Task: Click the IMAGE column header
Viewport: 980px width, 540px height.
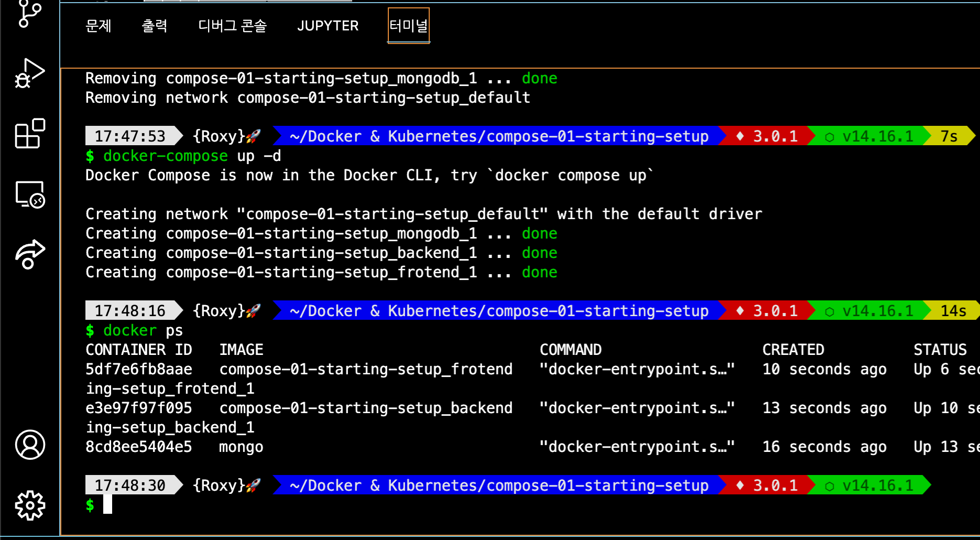Action: click(241, 350)
